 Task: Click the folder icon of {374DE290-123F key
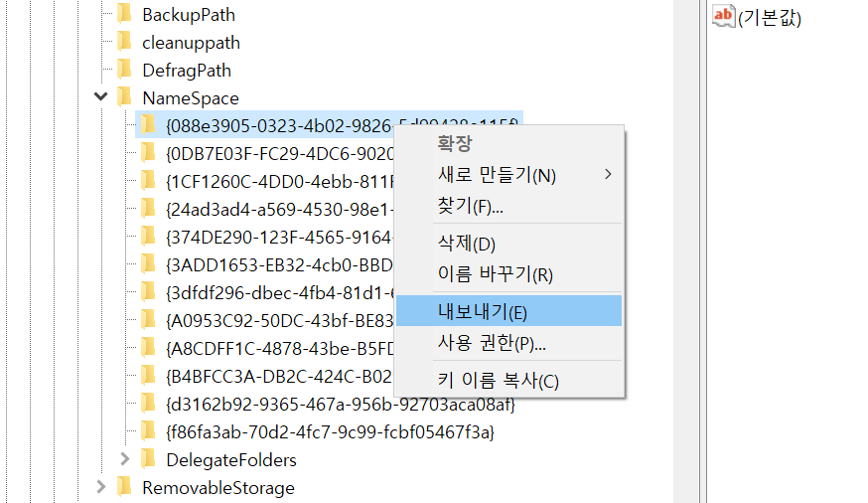pos(148,236)
